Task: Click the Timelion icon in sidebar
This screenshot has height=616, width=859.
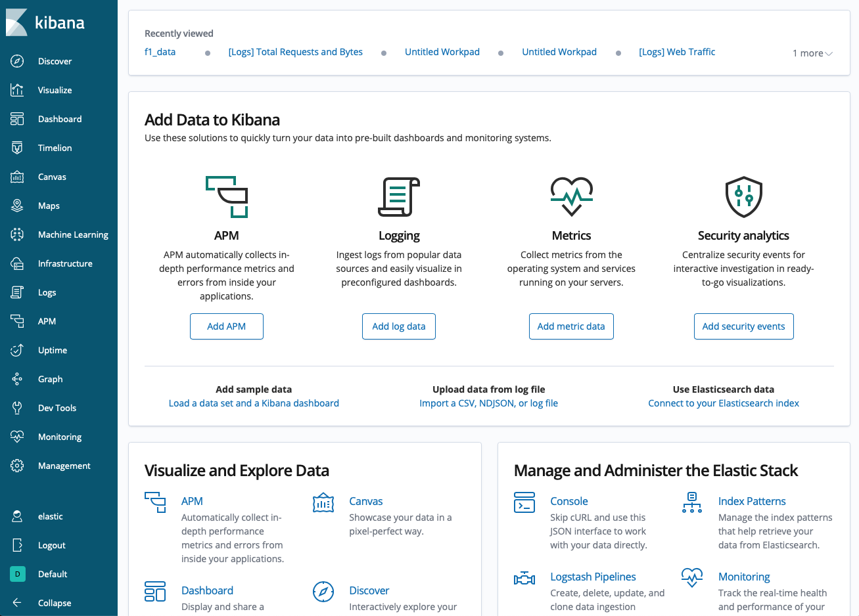Action: click(x=17, y=148)
